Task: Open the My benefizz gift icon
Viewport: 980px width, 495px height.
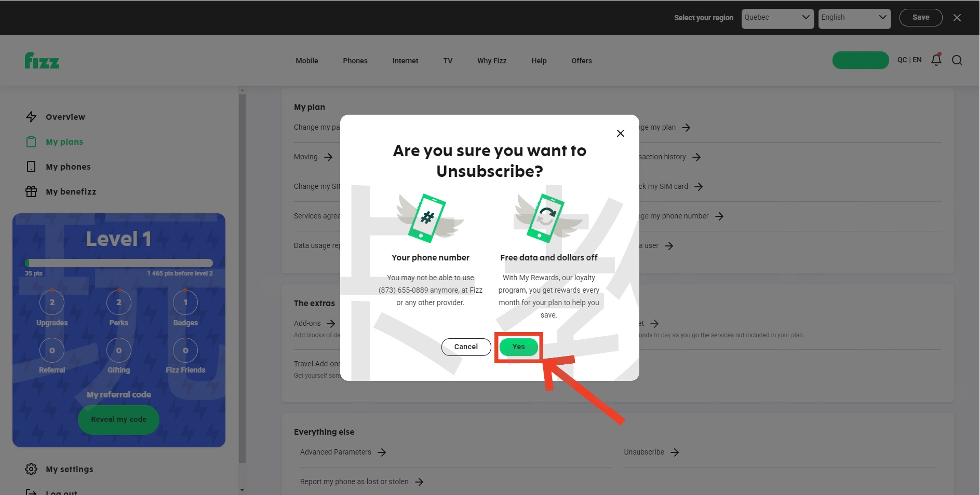Action: (31, 191)
